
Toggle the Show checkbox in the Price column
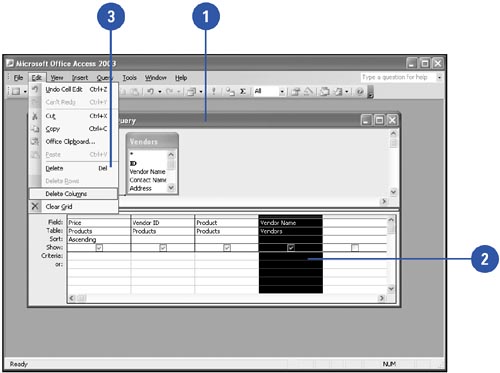pyautogui.click(x=99, y=248)
